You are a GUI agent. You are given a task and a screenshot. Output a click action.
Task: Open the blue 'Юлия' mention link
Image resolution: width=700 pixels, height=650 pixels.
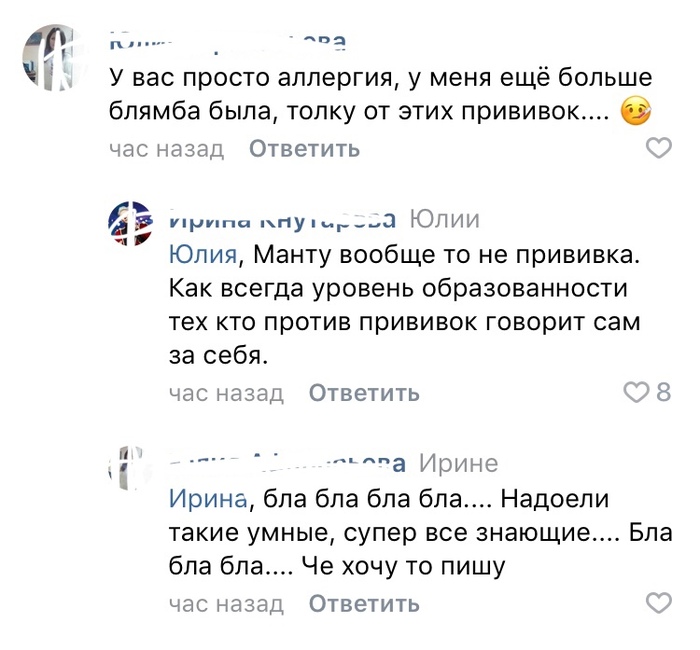point(204,255)
